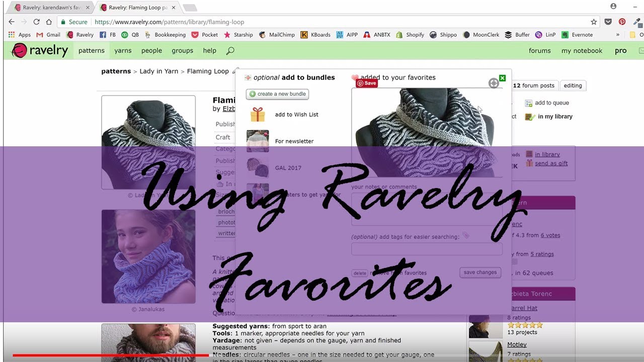
Task: Click the Chrome Apps grid icon
Action: 12,35
